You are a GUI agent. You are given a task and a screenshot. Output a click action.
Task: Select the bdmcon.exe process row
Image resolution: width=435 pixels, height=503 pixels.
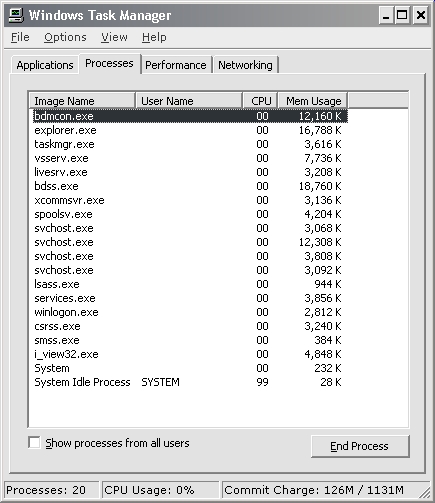190,116
